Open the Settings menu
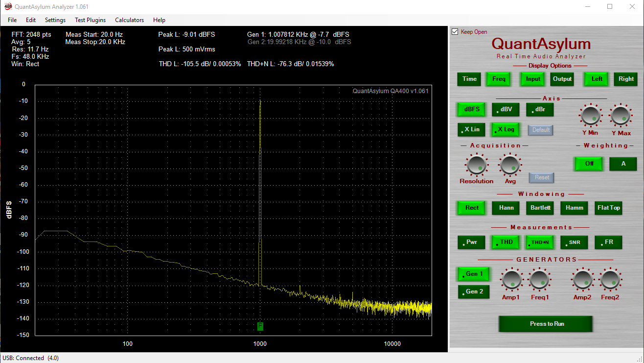The width and height of the screenshot is (644, 363). [x=55, y=20]
